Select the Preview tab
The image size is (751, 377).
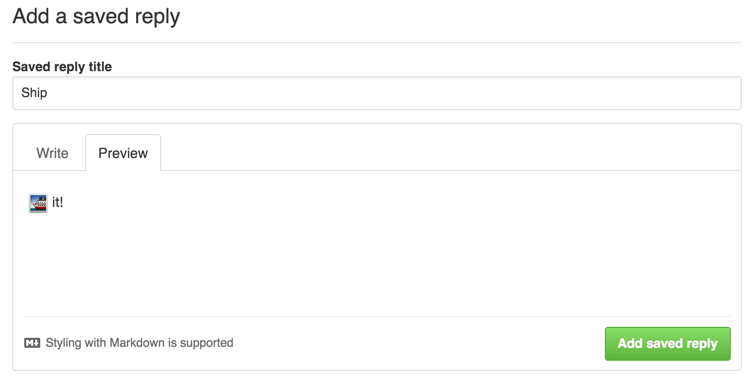tap(123, 153)
